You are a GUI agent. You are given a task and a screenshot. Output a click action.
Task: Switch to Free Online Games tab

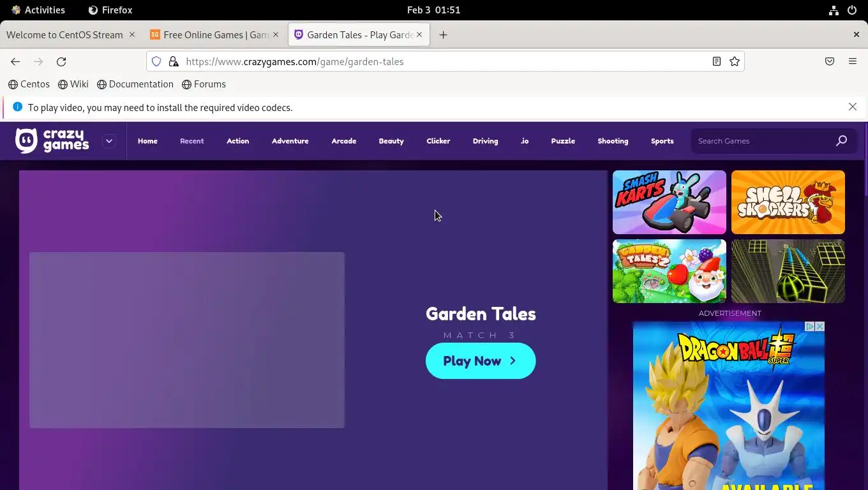[x=216, y=35]
